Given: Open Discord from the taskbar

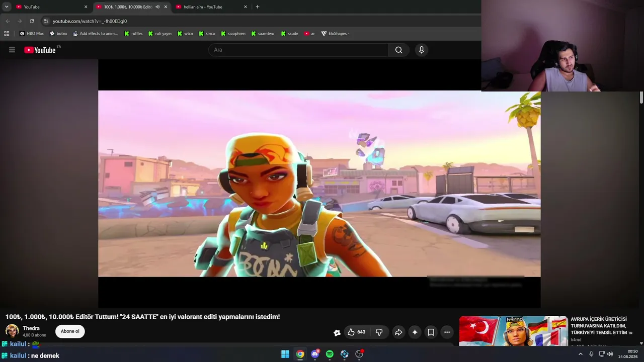Looking at the screenshot, I should [x=315, y=354].
